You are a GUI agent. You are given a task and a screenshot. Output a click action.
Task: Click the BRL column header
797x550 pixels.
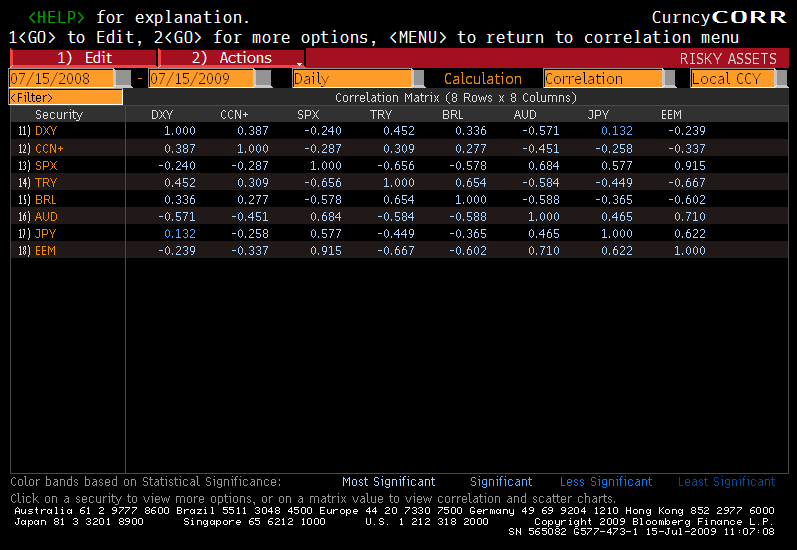pos(453,115)
